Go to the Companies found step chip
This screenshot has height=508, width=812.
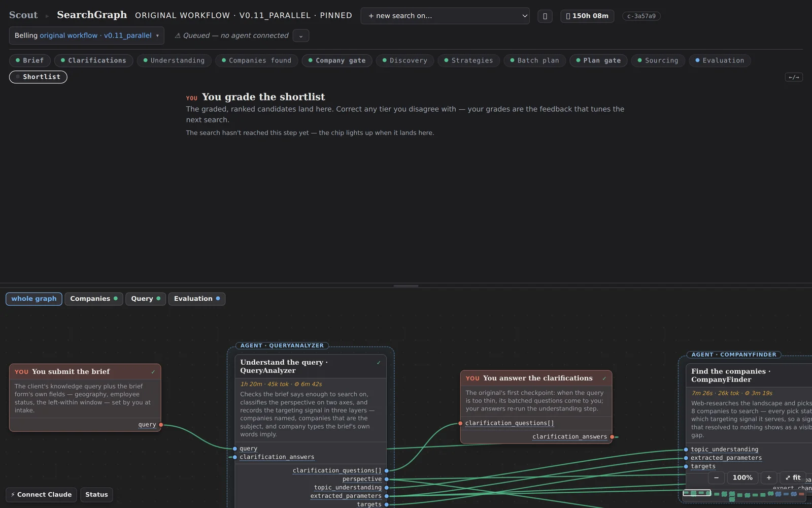point(256,60)
